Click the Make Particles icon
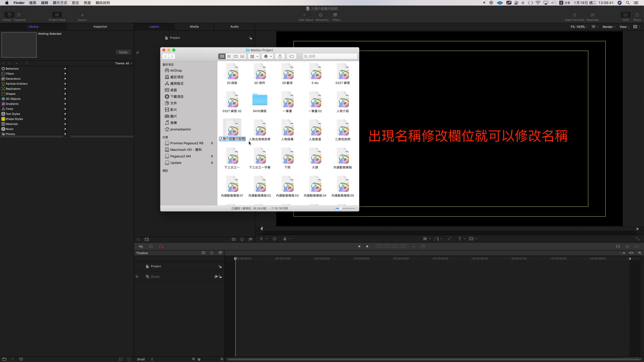 click(x=574, y=15)
